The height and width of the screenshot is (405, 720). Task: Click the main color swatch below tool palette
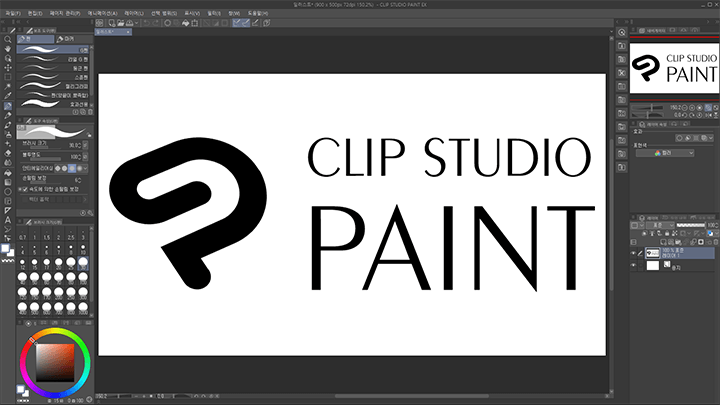[x=5, y=248]
